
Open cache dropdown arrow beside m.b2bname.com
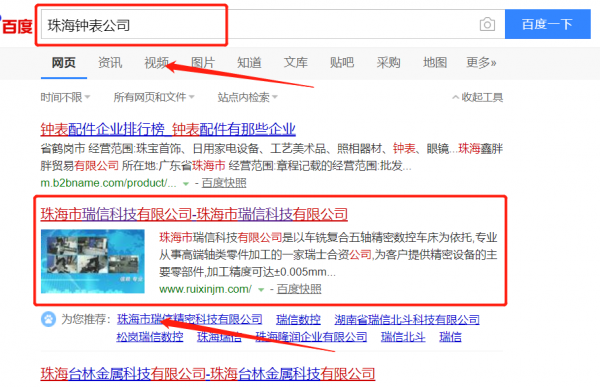tap(186, 184)
